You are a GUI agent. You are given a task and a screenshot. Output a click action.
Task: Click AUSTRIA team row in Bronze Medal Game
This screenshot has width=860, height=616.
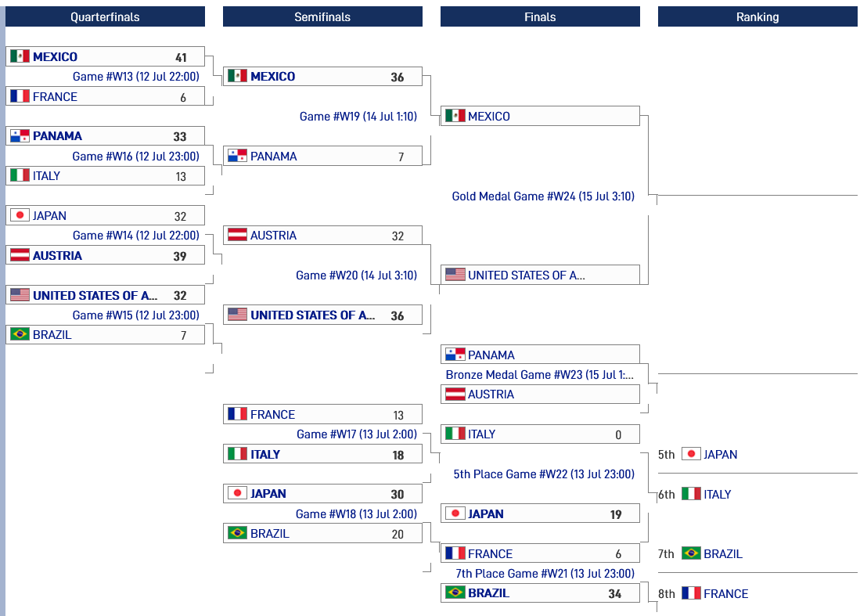(x=540, y=394)
